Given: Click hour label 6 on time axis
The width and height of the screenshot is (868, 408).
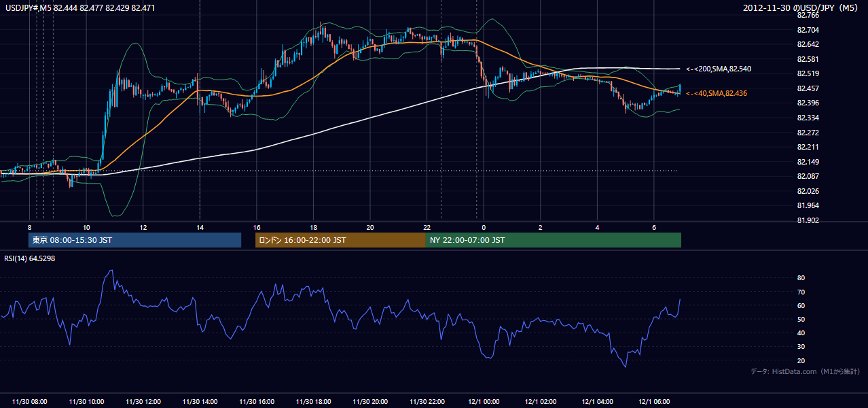Looking at the screenshot, I should (653, 227).
